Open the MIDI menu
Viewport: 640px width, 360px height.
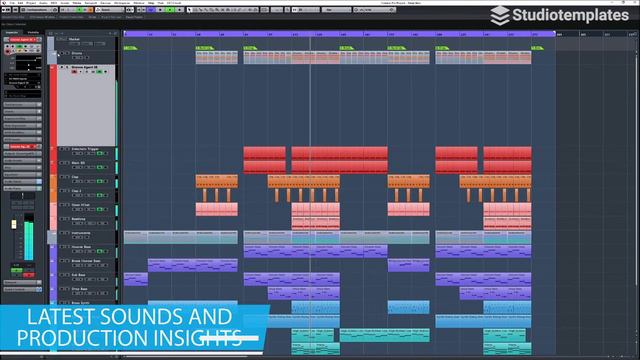tap(54, 3)
